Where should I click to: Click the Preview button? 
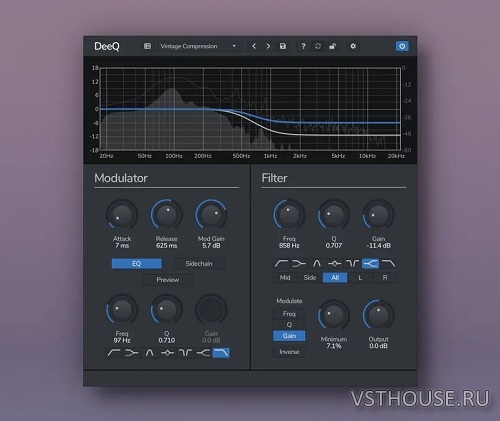pos(168,280)
